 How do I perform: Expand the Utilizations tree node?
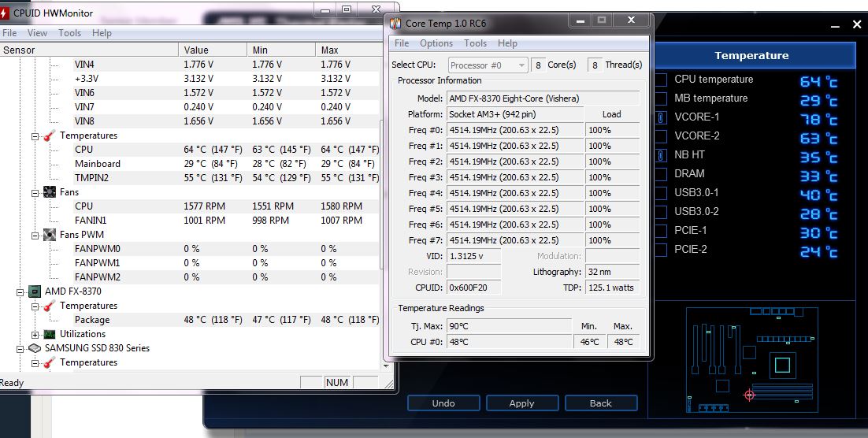click(35, 335)
